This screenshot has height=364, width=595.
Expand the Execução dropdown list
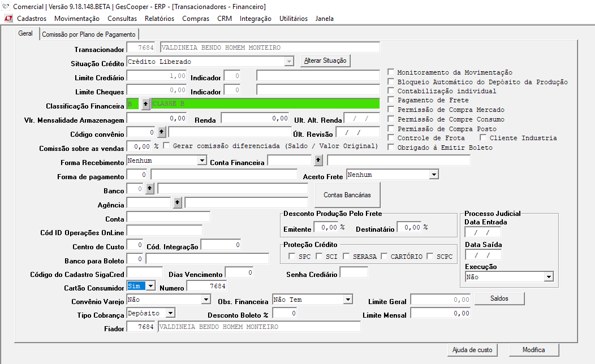(x=548, y=277)
